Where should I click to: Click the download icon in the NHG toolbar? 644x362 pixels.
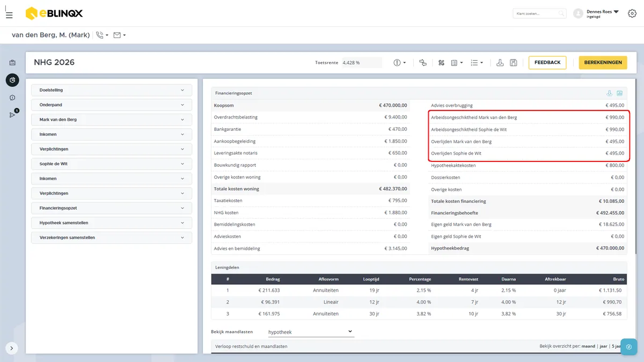point(500,63)
